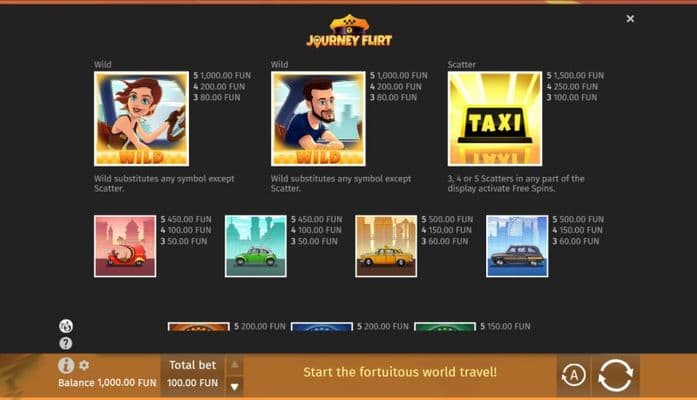Click the Journey Flirt logo
Image resolution: width=697 pixels, height=400 pixels.
pos(349,31)
